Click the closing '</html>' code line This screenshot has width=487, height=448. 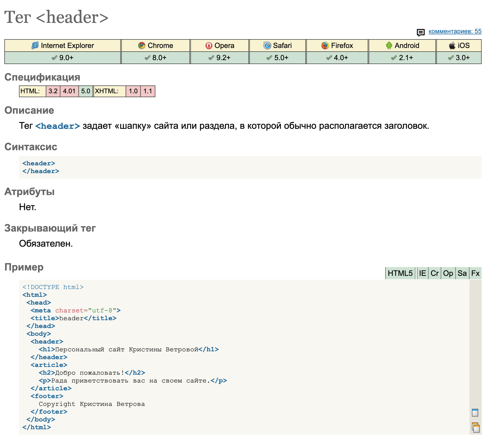(37, 427)
